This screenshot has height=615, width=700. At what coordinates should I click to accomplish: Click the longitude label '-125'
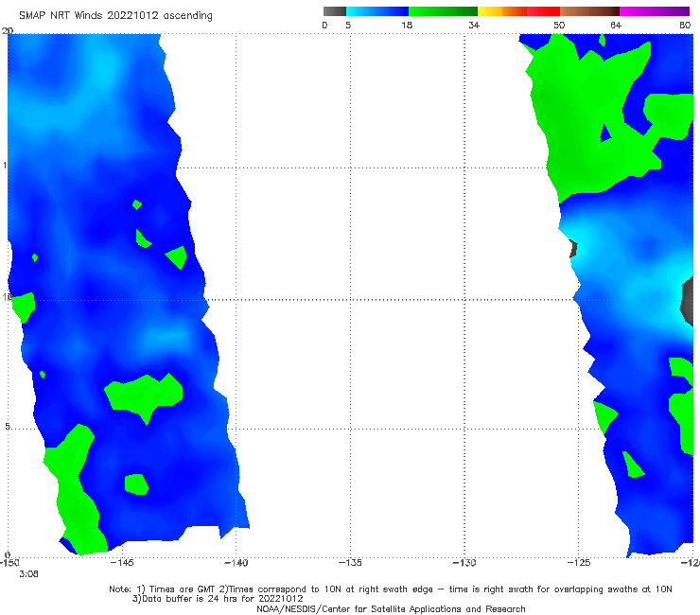(579, 563)
